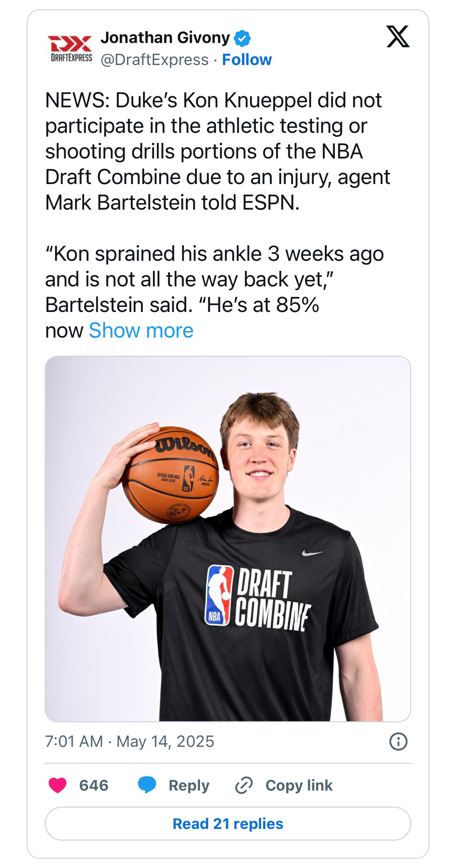Click the 646 likes count
Image resolution: width=456 pixels, height=868 pixels.
tap(94, 785)
